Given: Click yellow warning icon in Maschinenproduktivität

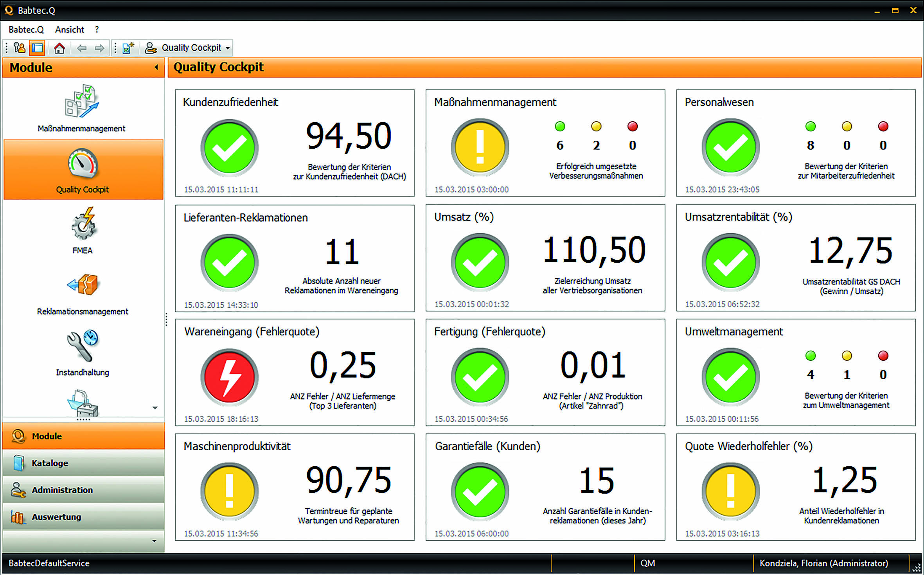Looking at the screenshot, I should point(230,491).
